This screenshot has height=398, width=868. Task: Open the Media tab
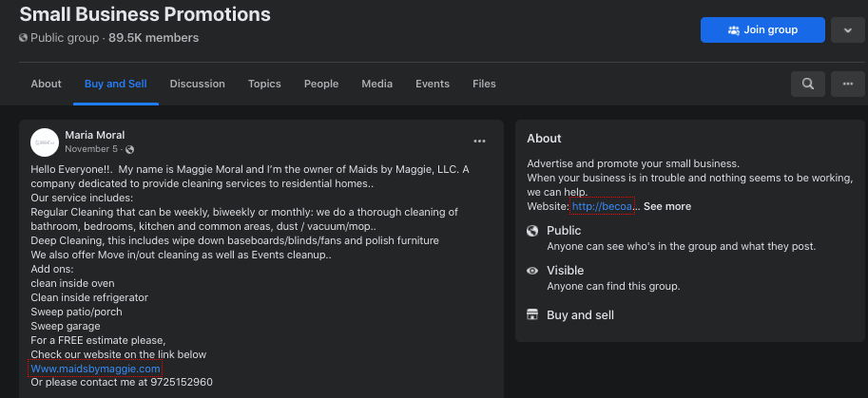click(x=377, y=84)
